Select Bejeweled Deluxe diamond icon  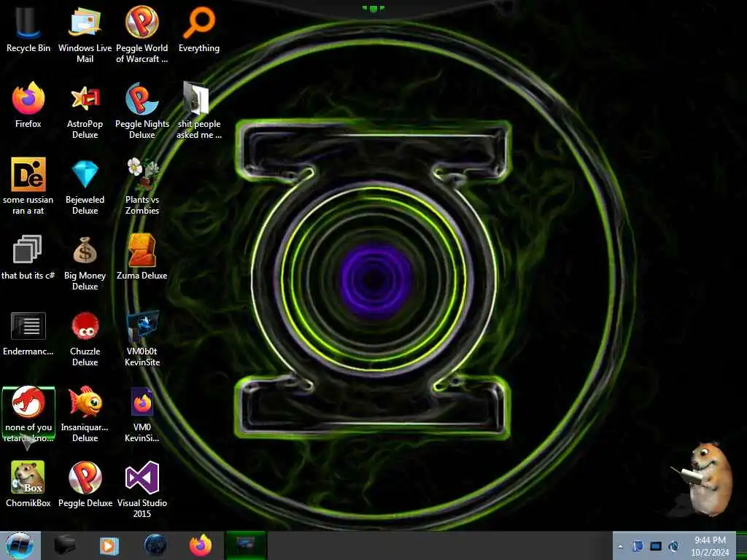coord(85,186)
